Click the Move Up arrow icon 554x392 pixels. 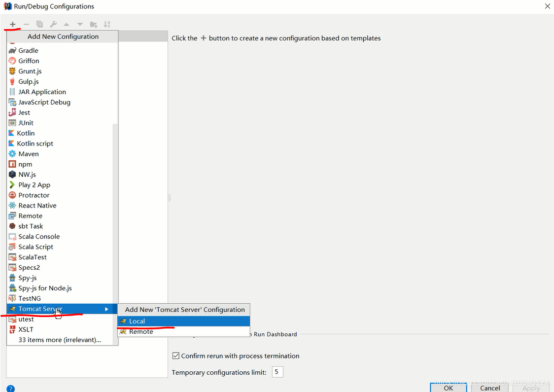click(67, 24)
